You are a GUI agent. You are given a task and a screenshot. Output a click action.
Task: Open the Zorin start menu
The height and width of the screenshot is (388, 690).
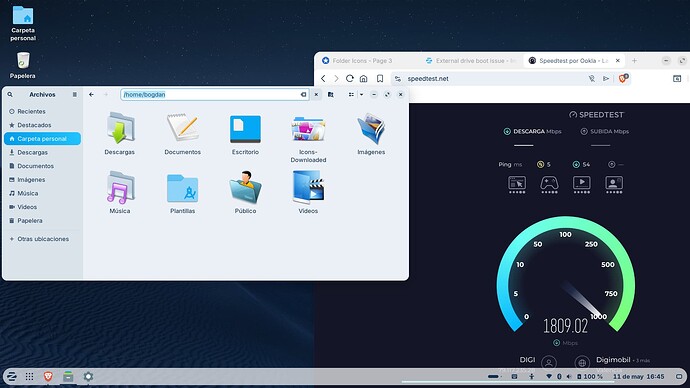click(x=11, y=376)
